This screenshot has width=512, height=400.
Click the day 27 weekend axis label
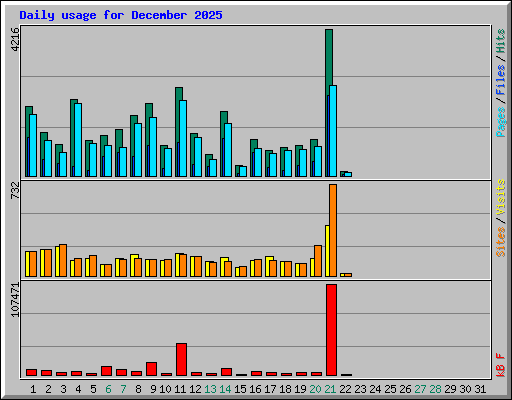click(x=420, y=389)
